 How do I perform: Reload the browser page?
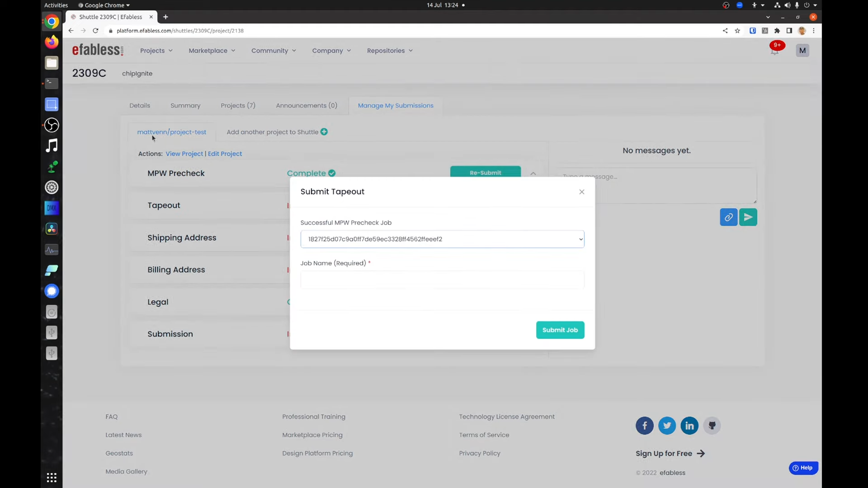click(x=95, y=31)
